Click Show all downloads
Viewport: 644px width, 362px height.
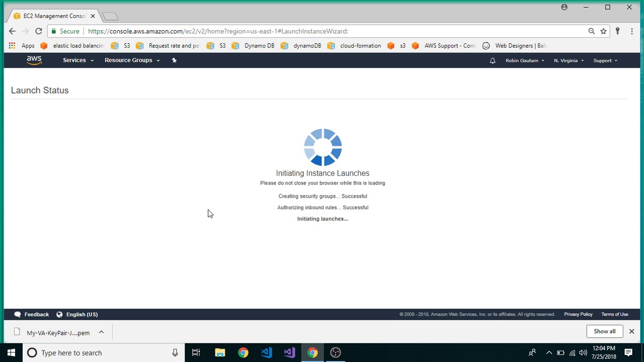click(x=604, y=331)
